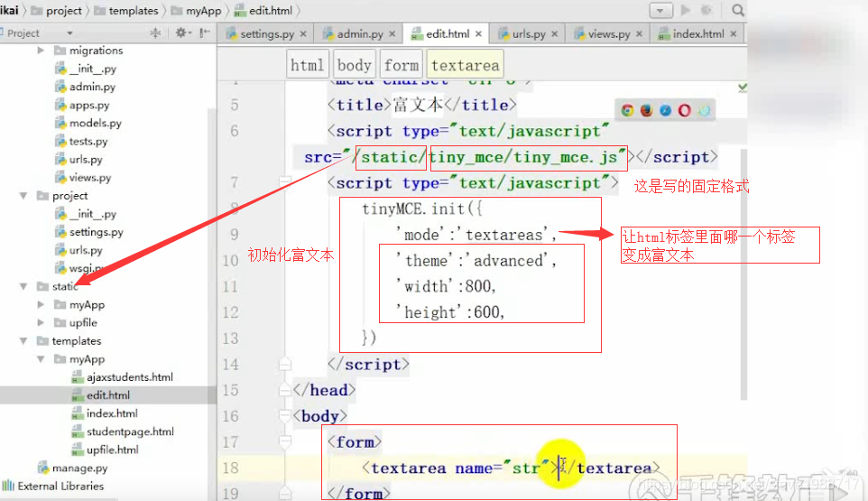Image resolution: width=868 pixels, height=501 pixels.
Task: Click the Run arrow button
Action: pyautogui.click(x=686, y=10)
